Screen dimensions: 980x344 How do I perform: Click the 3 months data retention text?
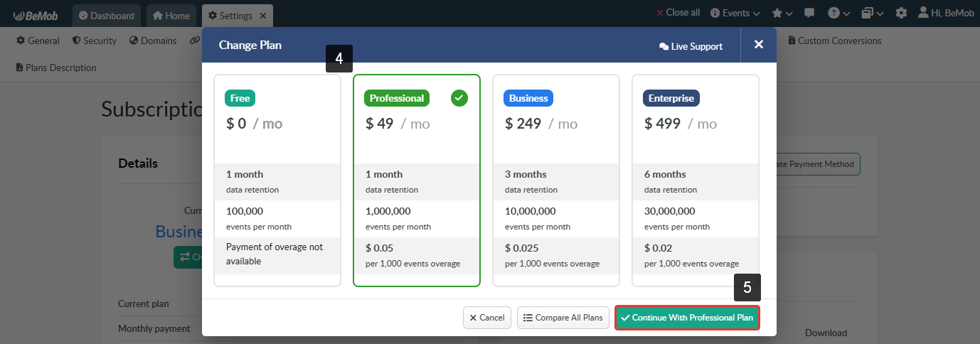(526, 174)
